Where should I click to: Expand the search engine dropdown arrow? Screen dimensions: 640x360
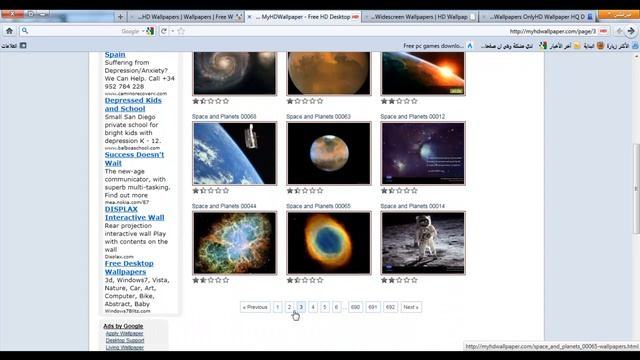coord(143,31)
